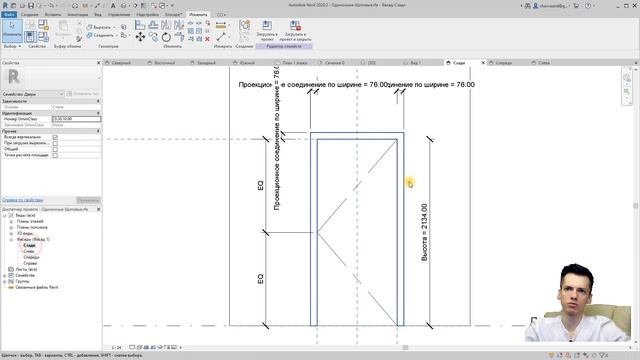Click the Cut geometry (Вырезать) tool
Viewport: 640px width, 360px height.
(x=99, y=27)
